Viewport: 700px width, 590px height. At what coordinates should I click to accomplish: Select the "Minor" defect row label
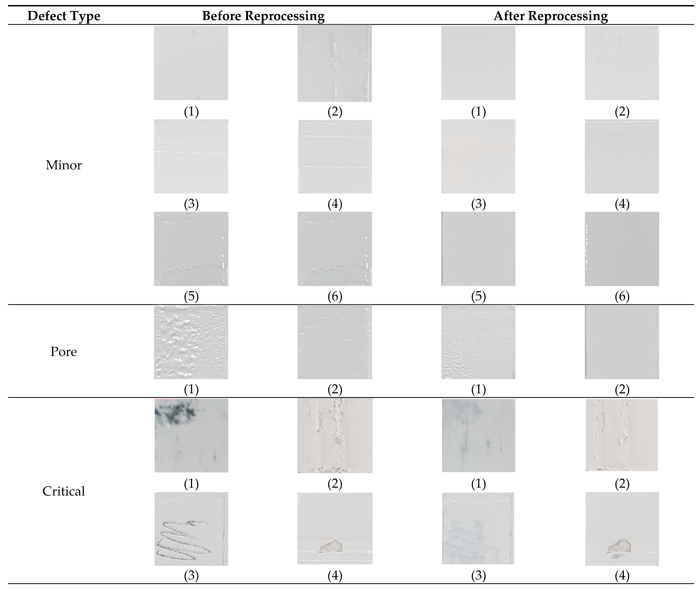[64, 165]
